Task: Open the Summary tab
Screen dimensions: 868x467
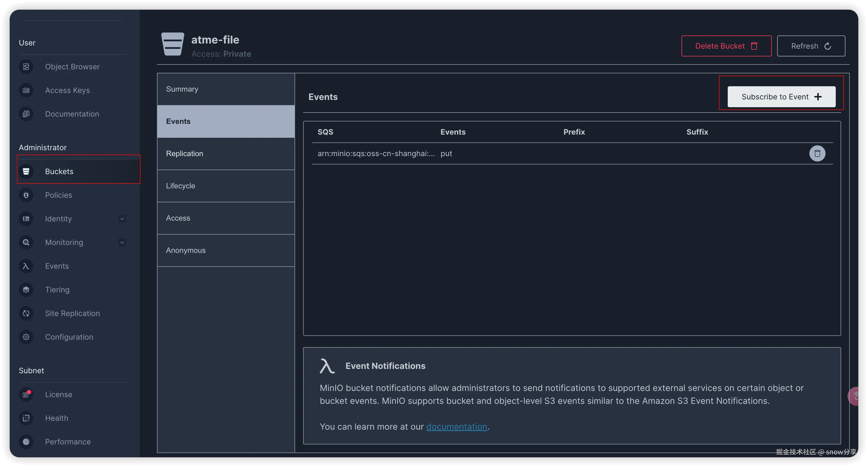Action: tap(226, 89)
